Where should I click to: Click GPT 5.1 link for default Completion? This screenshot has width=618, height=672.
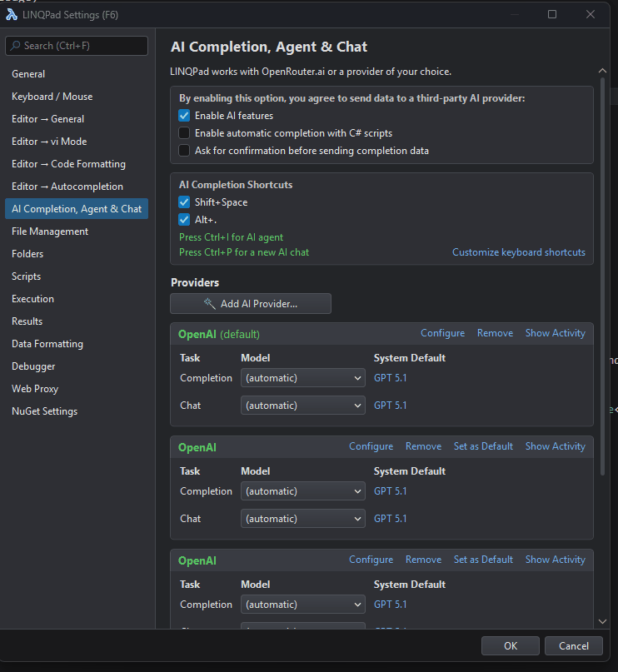pyautogui.click(x=390, y=378)
